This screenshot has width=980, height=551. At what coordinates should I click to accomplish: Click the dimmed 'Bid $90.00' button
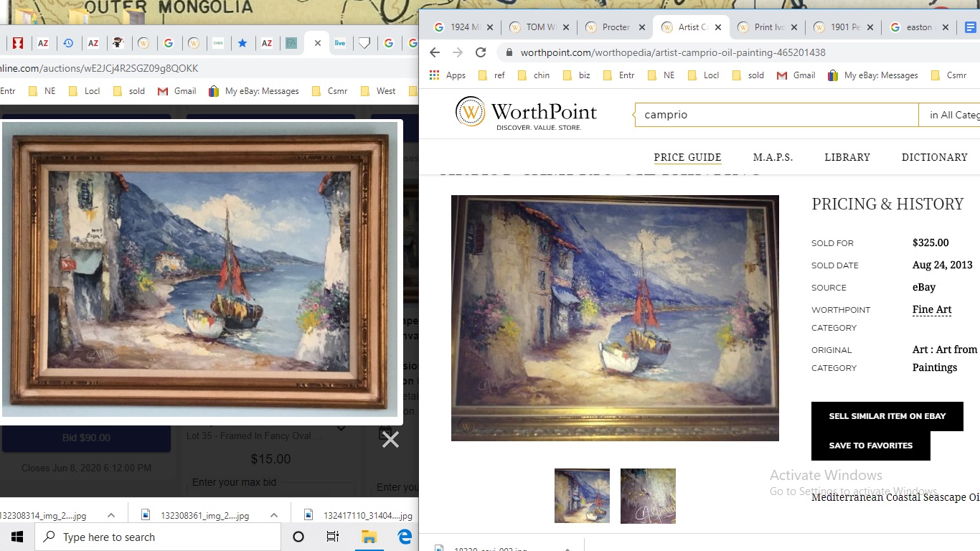(x=86, y=438)
